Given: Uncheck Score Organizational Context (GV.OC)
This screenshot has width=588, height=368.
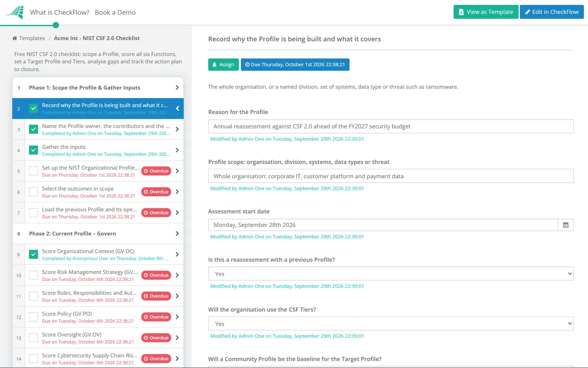Looking at the screenshot, I should click(x=34, y=254).
